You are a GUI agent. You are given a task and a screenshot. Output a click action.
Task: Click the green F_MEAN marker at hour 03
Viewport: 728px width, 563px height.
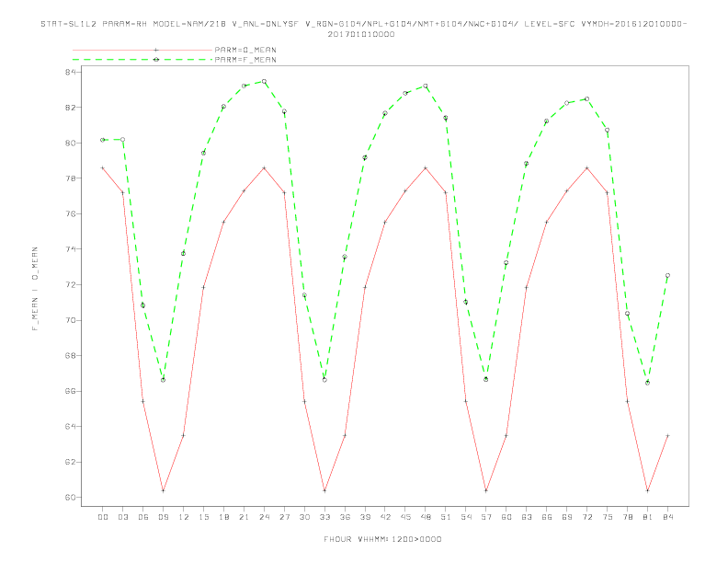coord(122,139)
